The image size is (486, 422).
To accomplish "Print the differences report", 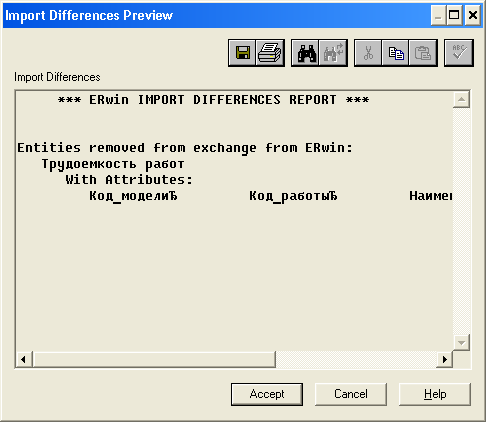I will 270,53.
